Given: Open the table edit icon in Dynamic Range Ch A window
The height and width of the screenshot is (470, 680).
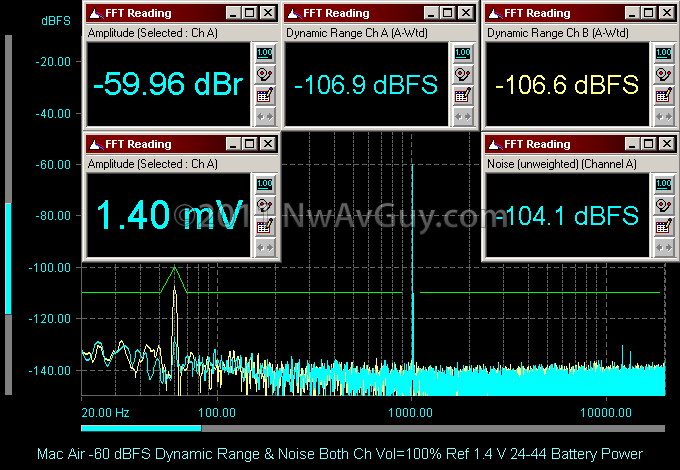Looking at the screenshot, I should 462,95.
